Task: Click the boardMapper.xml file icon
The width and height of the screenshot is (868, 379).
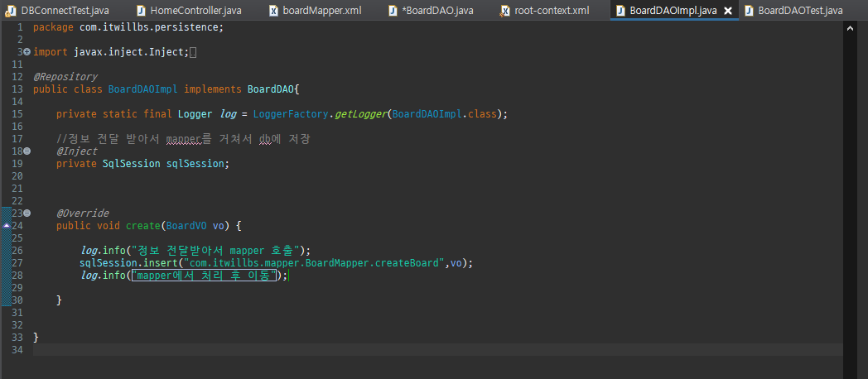Action: 273,11
